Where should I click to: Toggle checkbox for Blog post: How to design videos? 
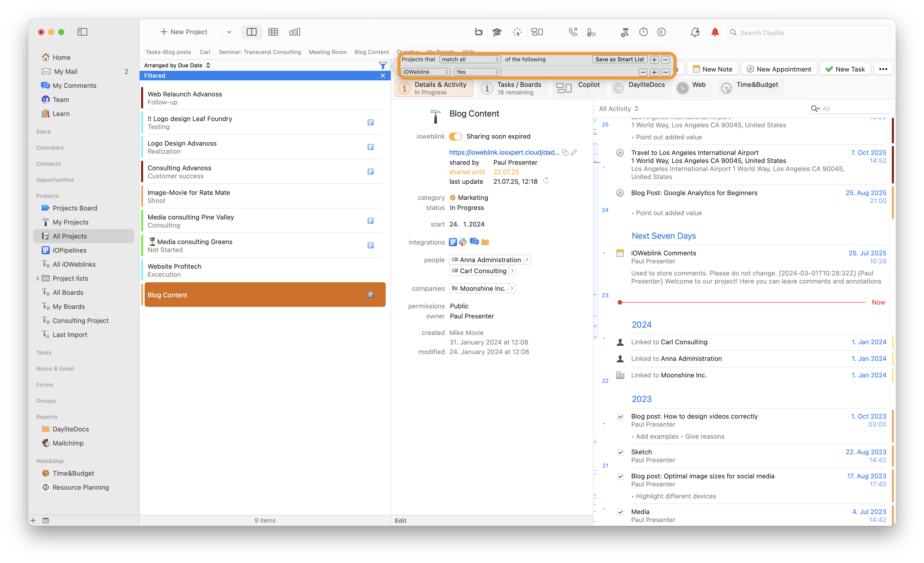pyautogui.click(x=620, y=417)
